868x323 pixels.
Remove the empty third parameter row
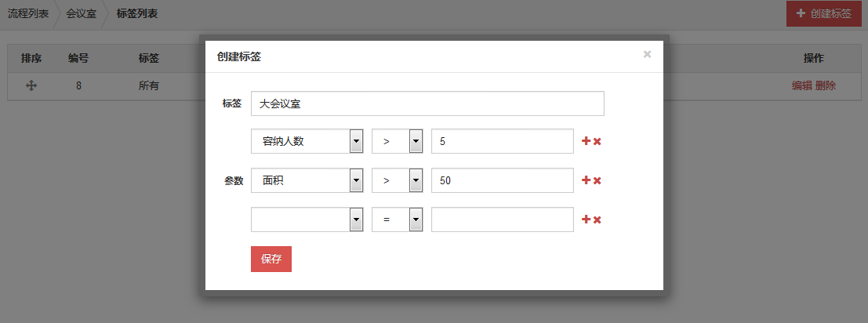pyautogui.click(x=597, y=220)
